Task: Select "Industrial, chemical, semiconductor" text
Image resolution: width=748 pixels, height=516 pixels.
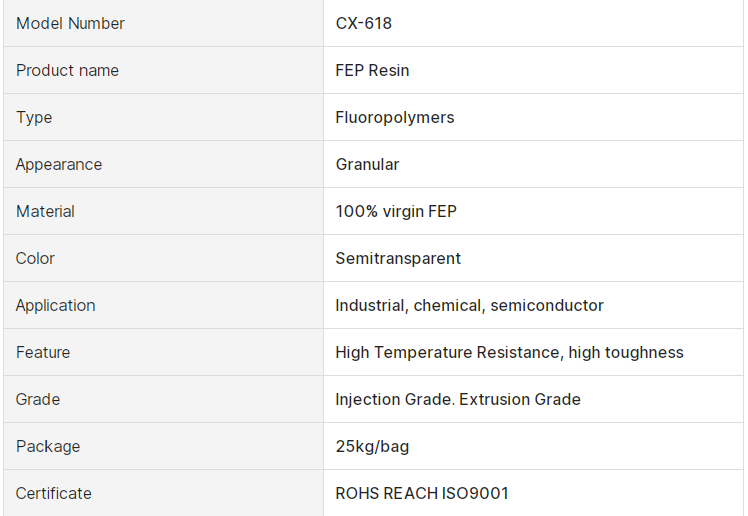Action: (469, 305)
